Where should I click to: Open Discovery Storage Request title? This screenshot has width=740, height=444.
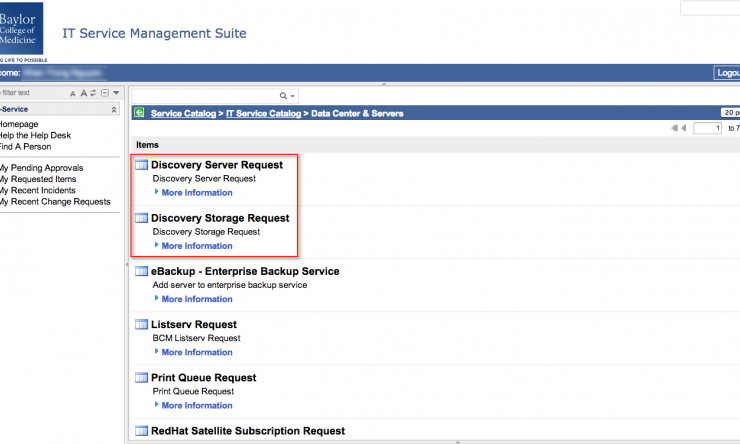[220, 218]
